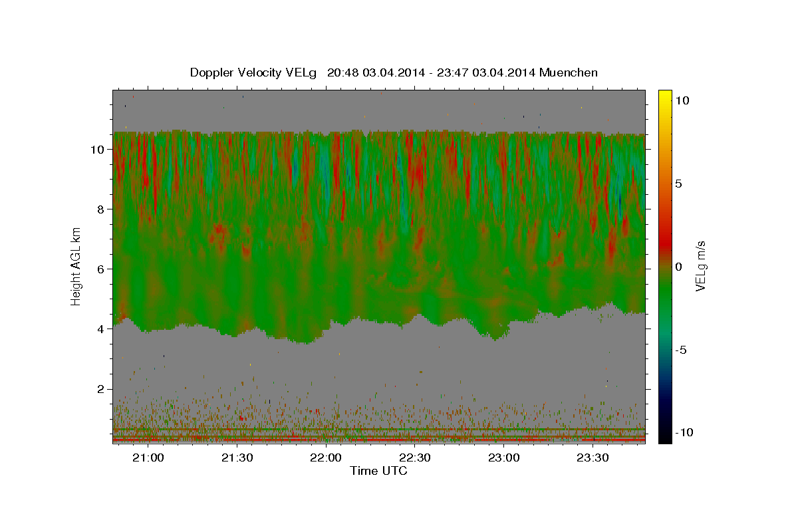The height and width of the screenshot is (532, 798).
Task: Click the plot title 'Doppler Velocity VELg'
Action: click(x=253, y=72)
